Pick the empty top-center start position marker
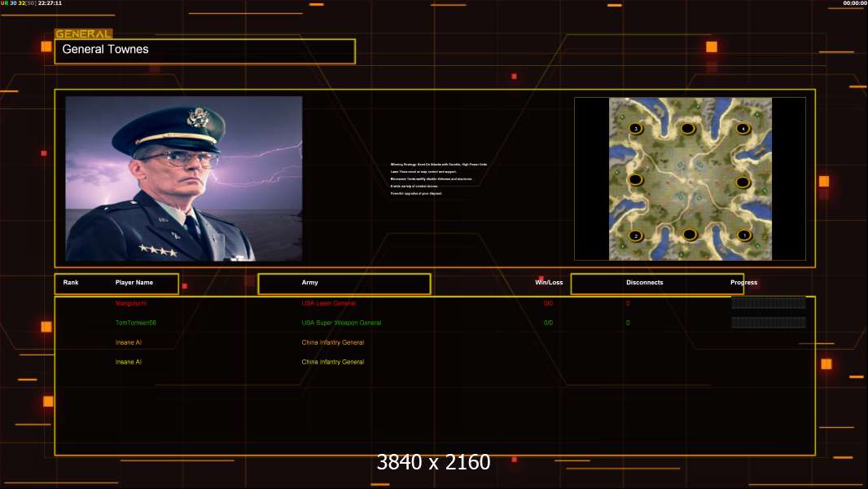 (687, 129)
